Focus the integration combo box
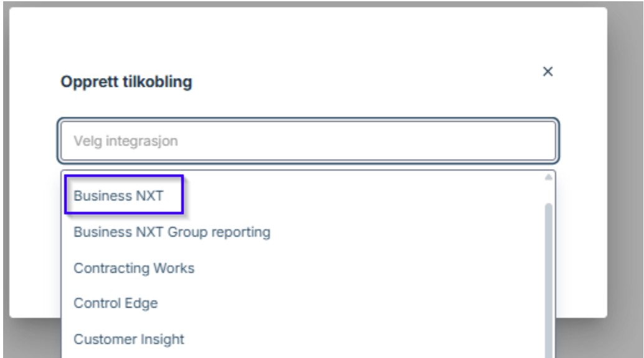 tap(308, 141)
